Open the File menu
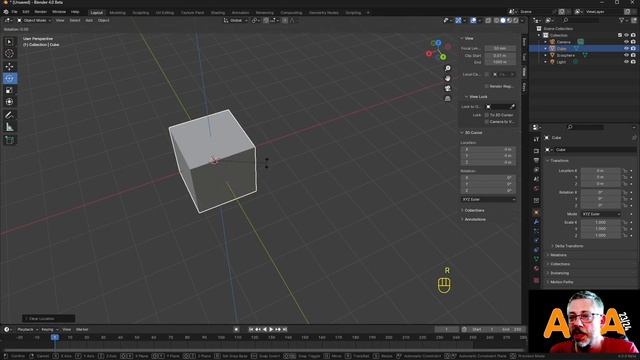 (x=15, y=12)
